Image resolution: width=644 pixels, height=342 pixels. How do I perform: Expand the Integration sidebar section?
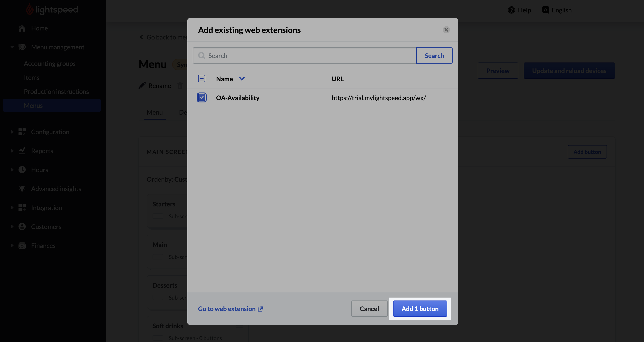click(x=12, y=208)
